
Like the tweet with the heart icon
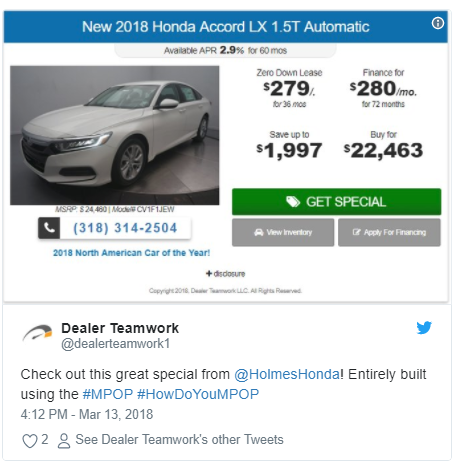click(x=30, y=441)
